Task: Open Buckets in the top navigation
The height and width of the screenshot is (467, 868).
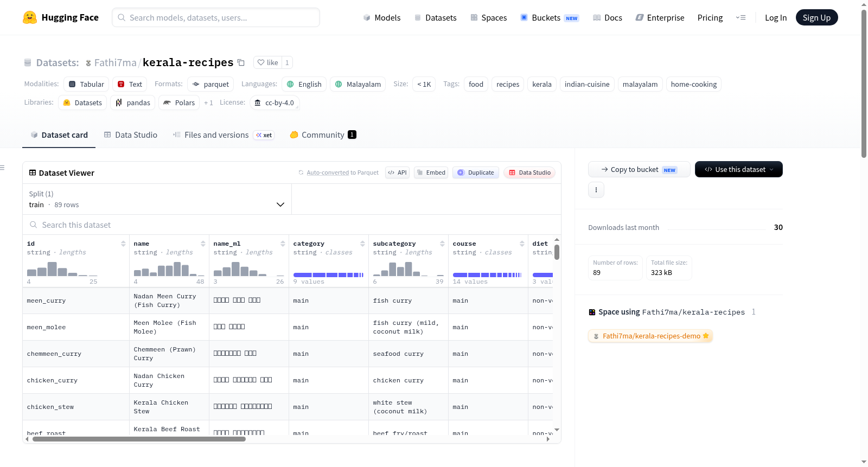Action: 550,18
